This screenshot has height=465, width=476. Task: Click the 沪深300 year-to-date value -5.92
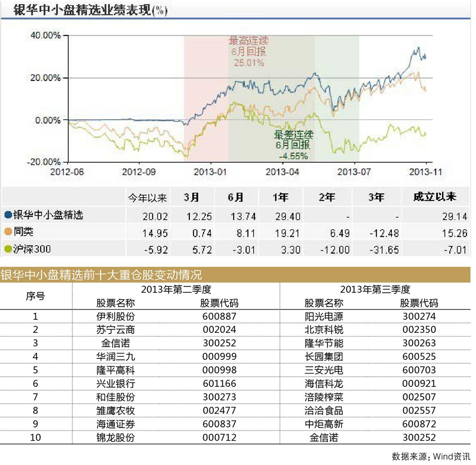tap(157, 250)
